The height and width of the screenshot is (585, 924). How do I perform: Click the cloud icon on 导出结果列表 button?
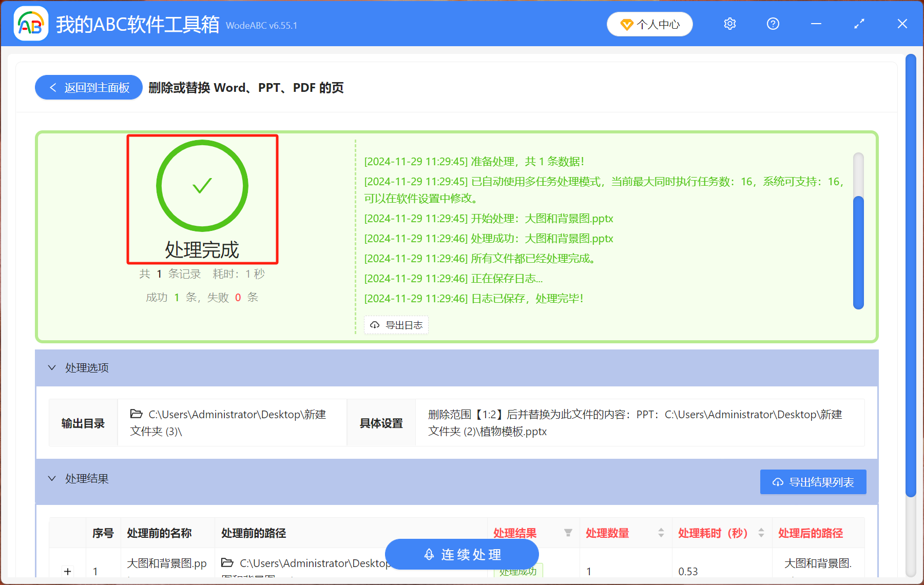[x=776, y=482]
